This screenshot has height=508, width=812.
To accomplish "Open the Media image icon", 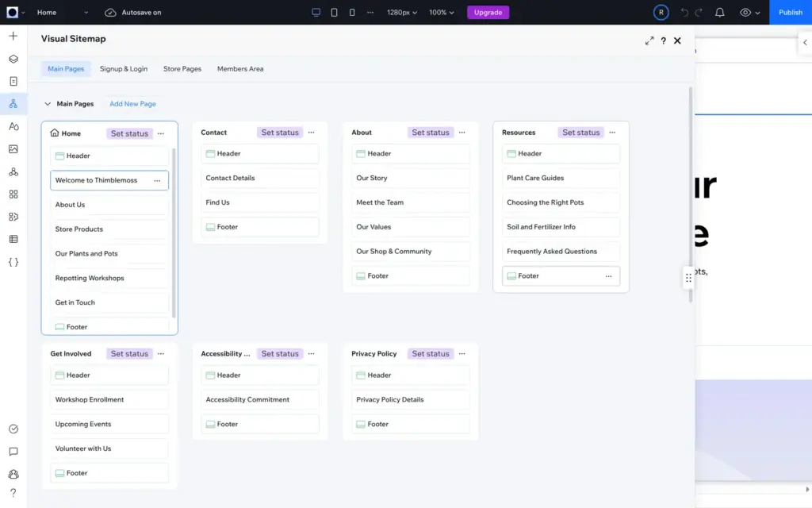I will pos(13,148).
